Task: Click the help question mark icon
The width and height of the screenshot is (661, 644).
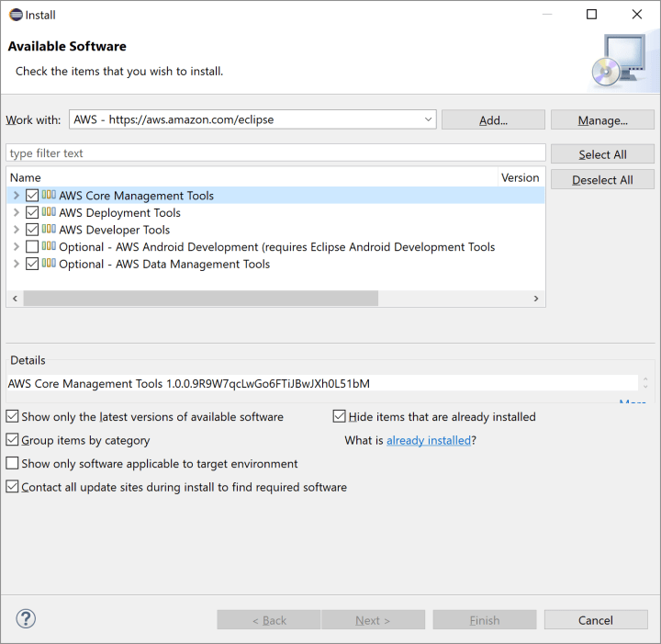Action: tap(26, 619)
